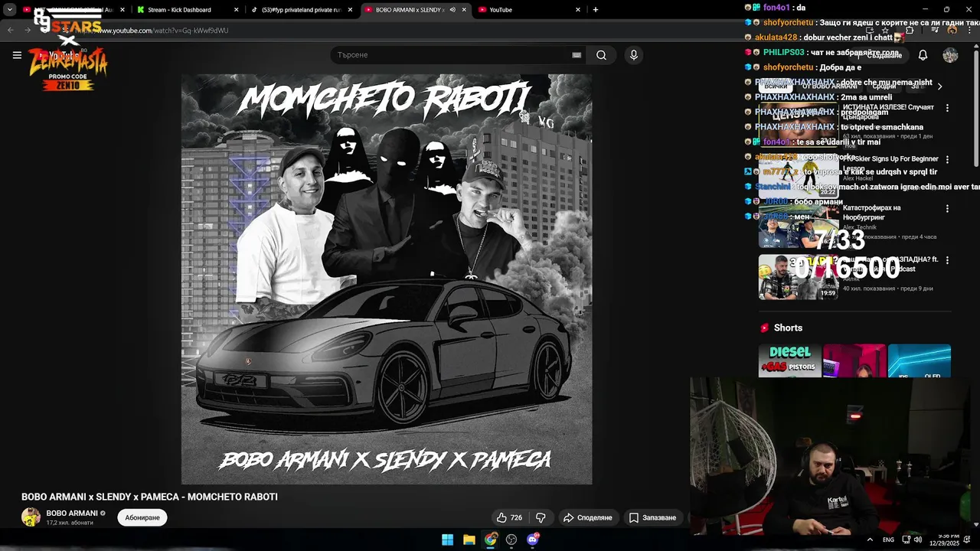Open the YouTube notifications bell

[923, 55]
